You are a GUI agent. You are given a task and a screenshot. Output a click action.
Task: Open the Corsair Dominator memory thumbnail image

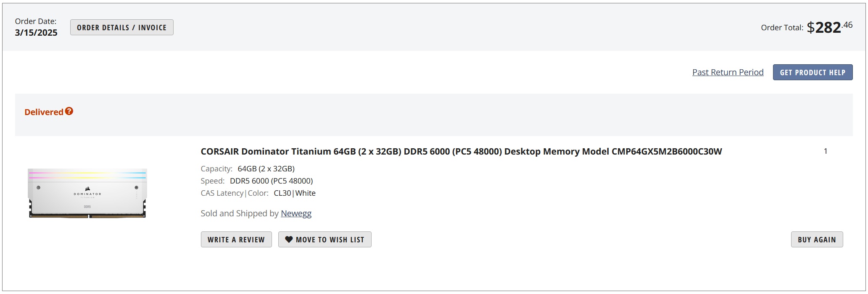87,193
